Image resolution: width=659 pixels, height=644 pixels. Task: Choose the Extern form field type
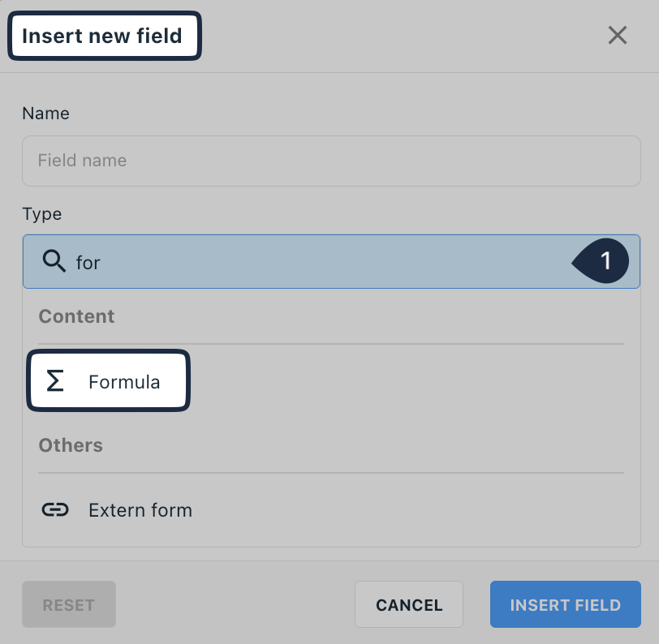331,510
